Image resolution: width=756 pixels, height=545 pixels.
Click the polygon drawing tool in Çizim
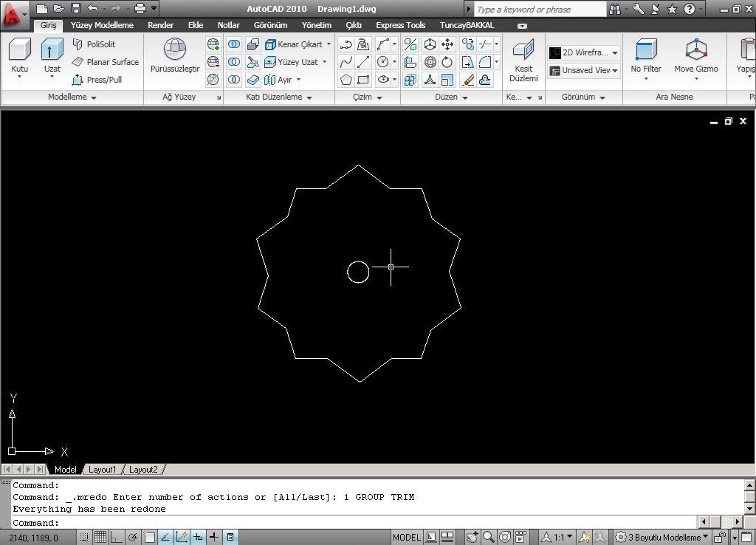346,80
